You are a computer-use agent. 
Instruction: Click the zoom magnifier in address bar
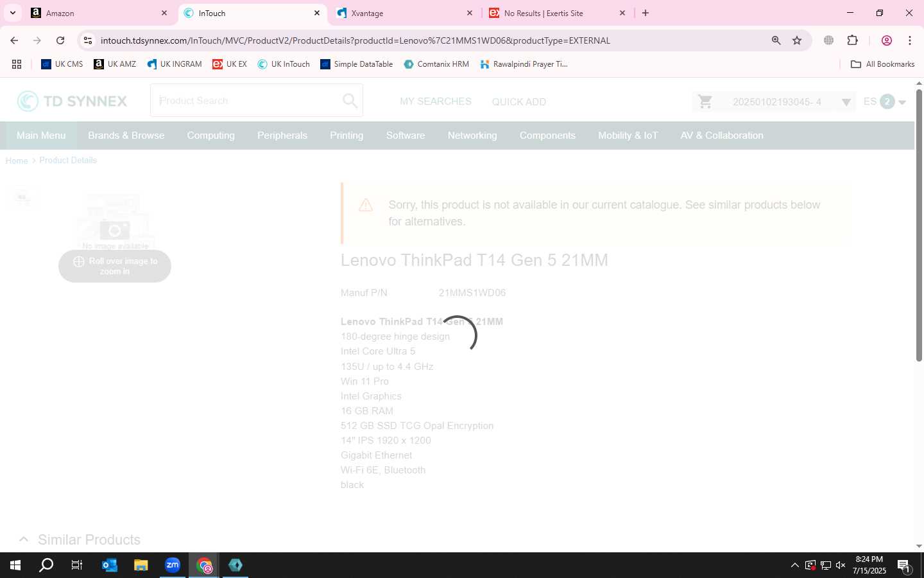[x=776, y=40]
